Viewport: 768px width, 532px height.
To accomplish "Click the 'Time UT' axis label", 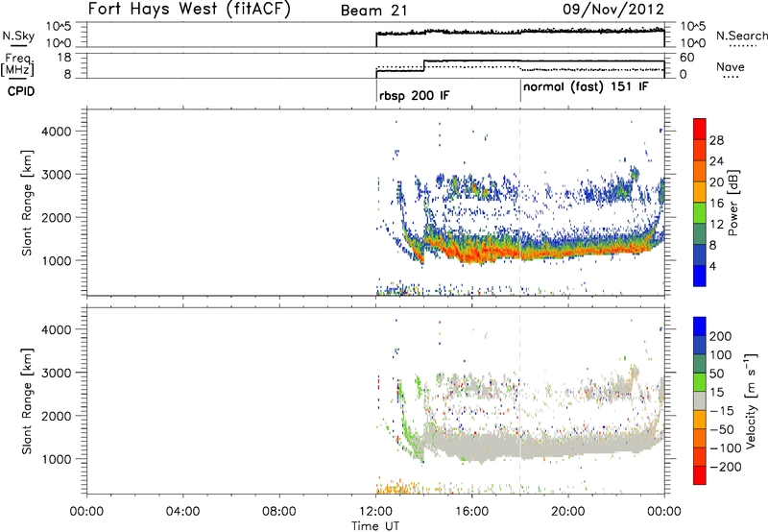I will point(375,526).
